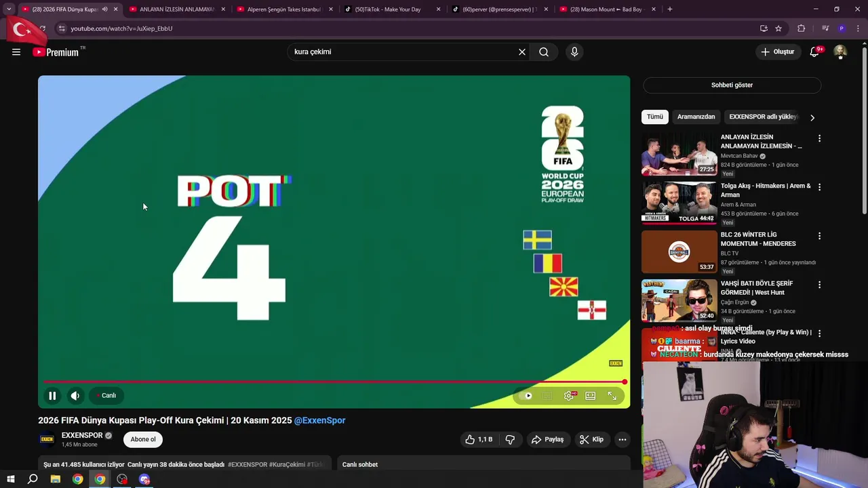Select the EXXENSPOR adlı yükleyen chip

pyautogui.click(x=763, y=117)
